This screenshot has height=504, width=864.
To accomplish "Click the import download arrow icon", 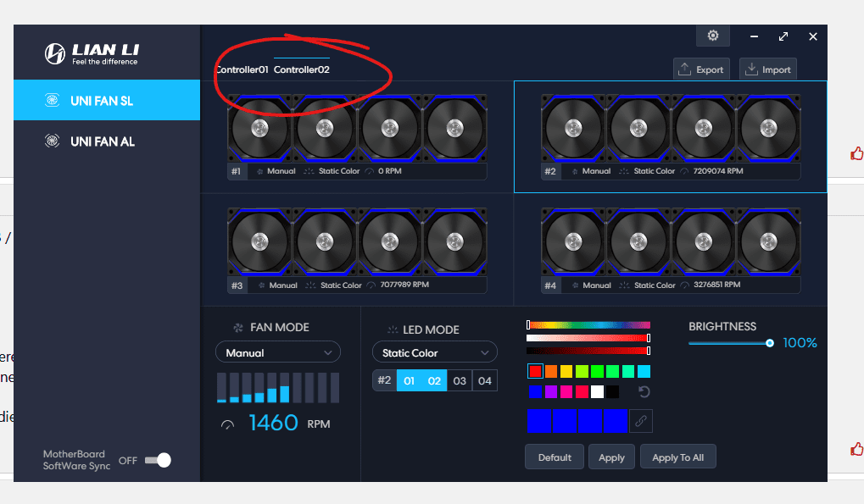I will [751, 69].
